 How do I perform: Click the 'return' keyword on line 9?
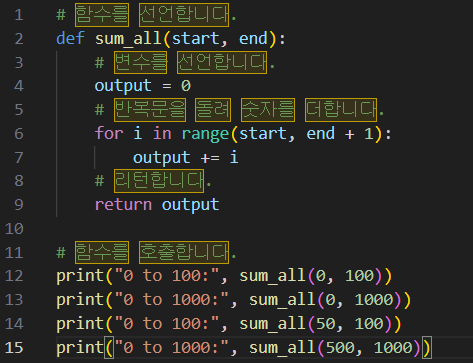(123, 205)
